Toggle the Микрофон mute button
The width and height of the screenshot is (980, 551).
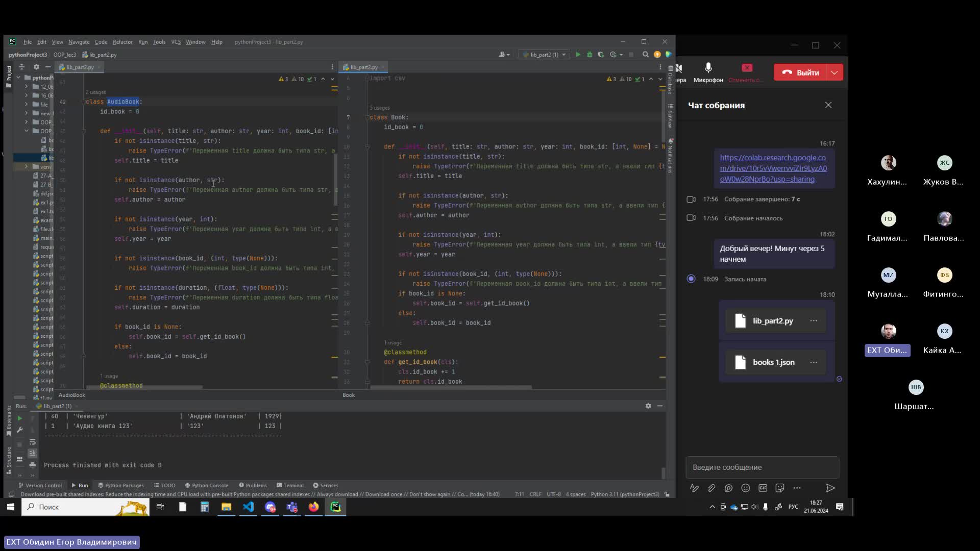click(708, 72)
